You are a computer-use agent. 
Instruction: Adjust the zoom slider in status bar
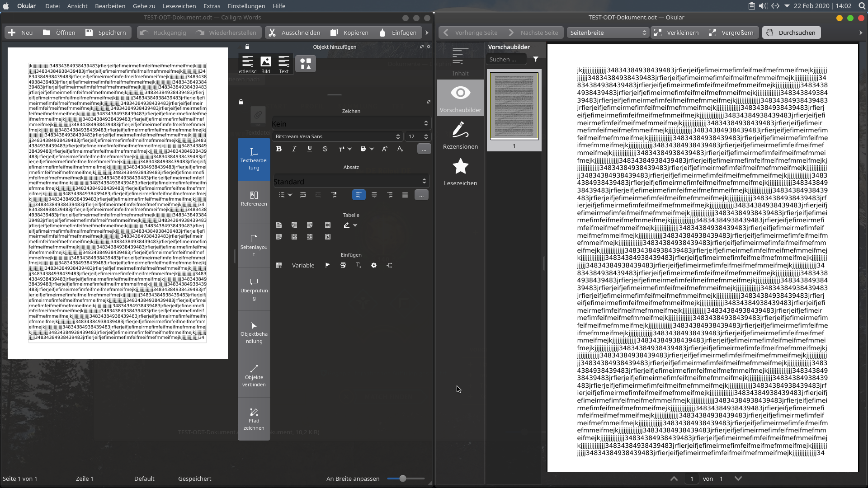point(403,479)
